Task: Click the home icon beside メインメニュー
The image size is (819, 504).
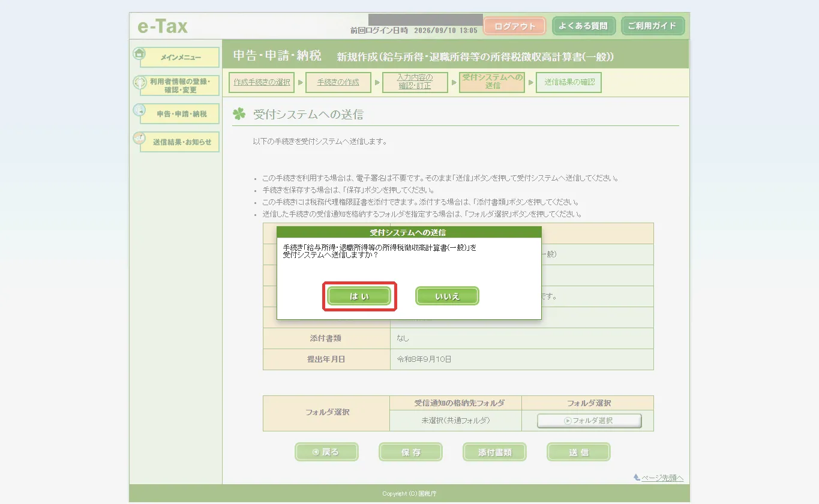Action: click(139, 53)
